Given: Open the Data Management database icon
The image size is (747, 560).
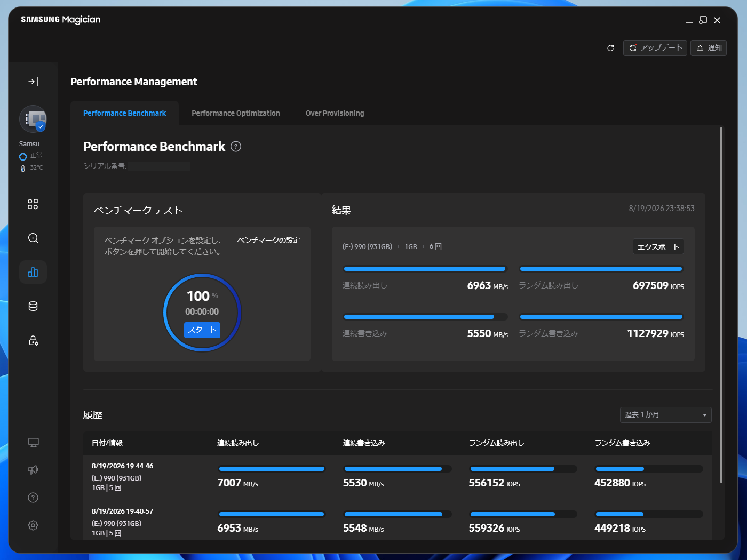Looking at the screenshot, I should [x=33, y=306].
